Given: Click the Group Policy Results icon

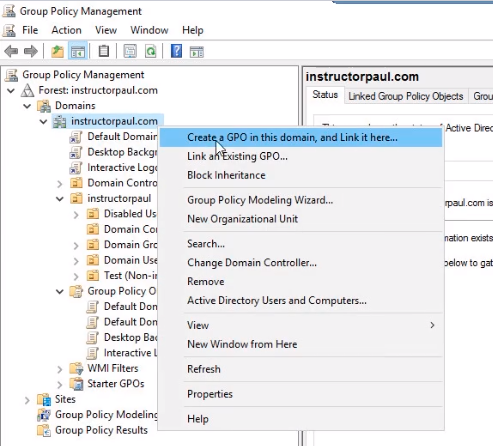Looking at the screenshot, I should pyautogui.click(x=44, y=430).
